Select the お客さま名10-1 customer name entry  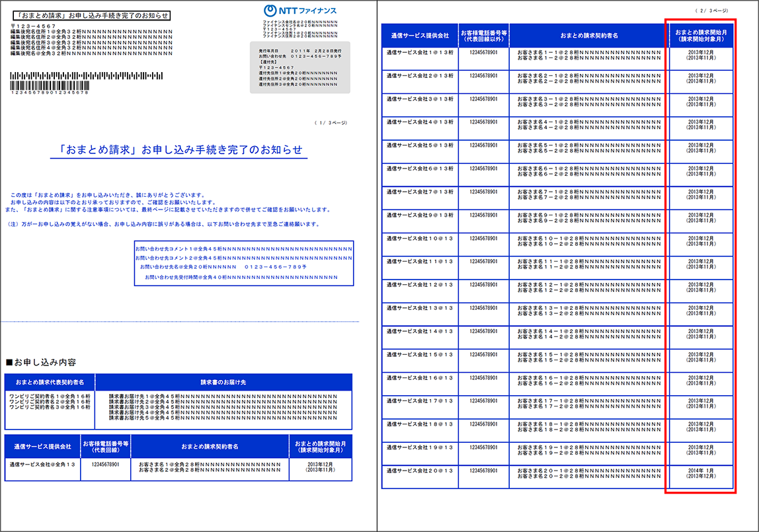pos(588,239)
